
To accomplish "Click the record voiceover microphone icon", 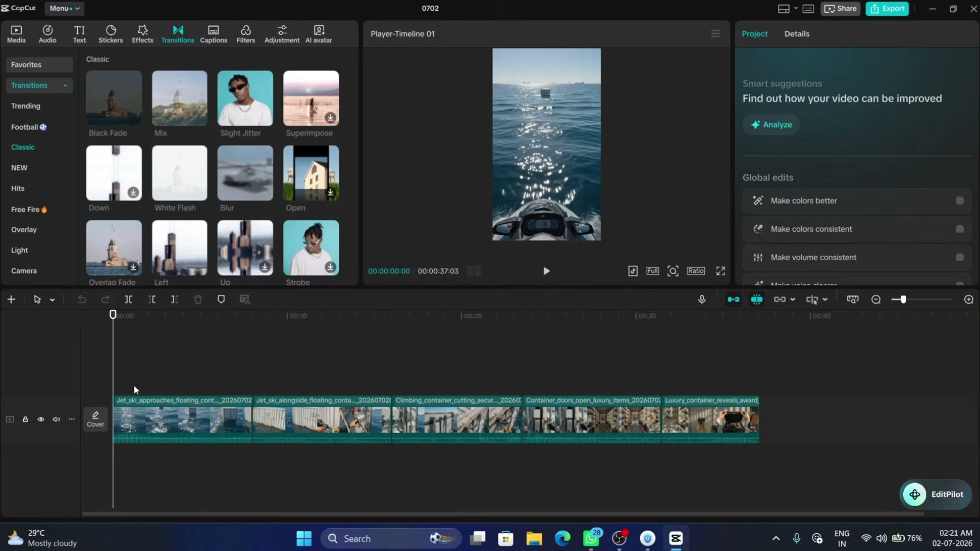I will (702, 299).
